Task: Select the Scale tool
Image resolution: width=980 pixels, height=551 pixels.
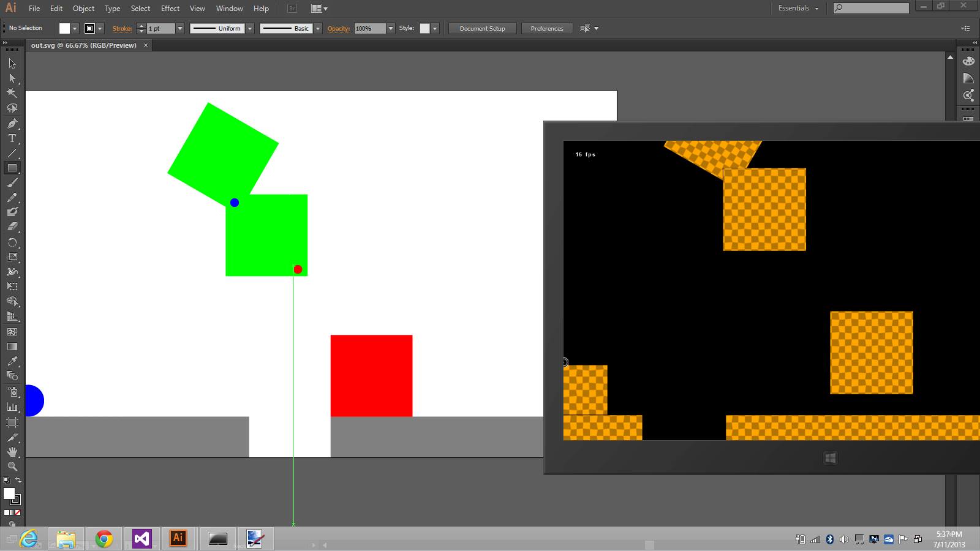Action: pos(12,257)
